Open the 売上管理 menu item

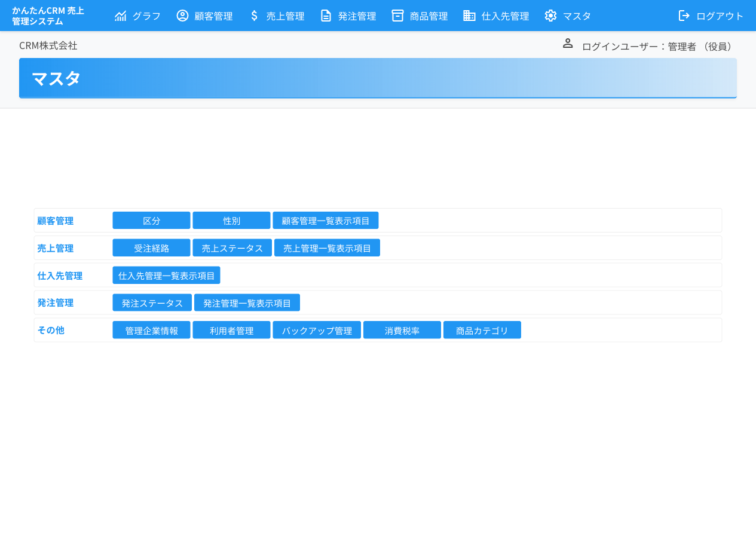point(285,16)
